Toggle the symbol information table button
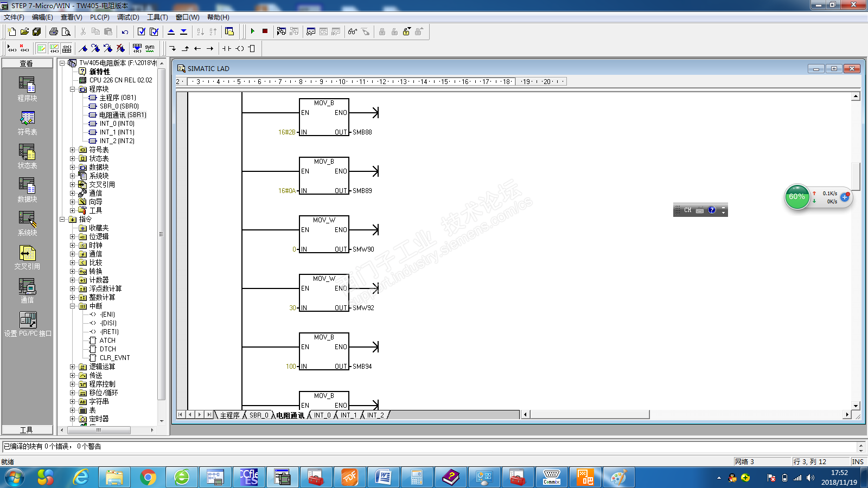Viewport: 868px width, 488px height. pos(67,48)
